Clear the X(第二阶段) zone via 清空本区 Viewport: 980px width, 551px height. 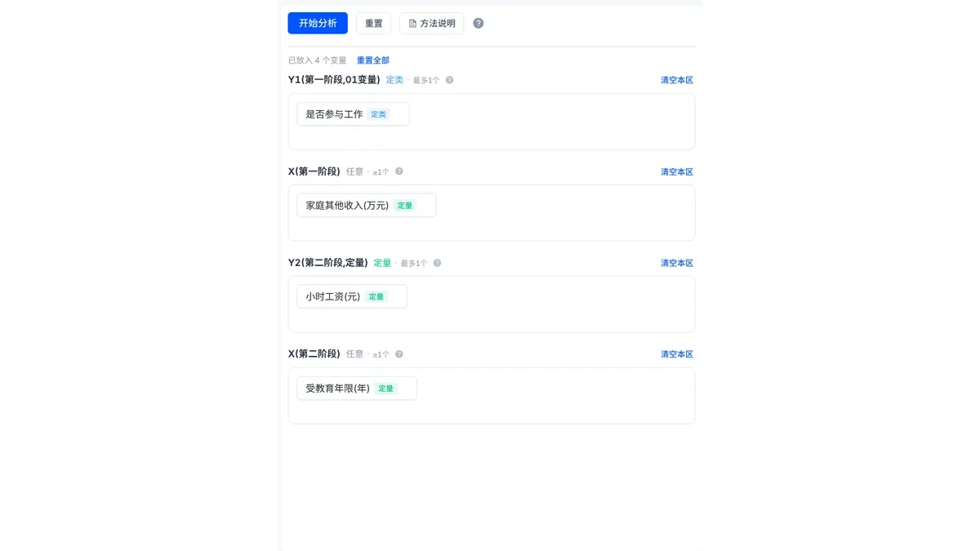tap(677, 354)
